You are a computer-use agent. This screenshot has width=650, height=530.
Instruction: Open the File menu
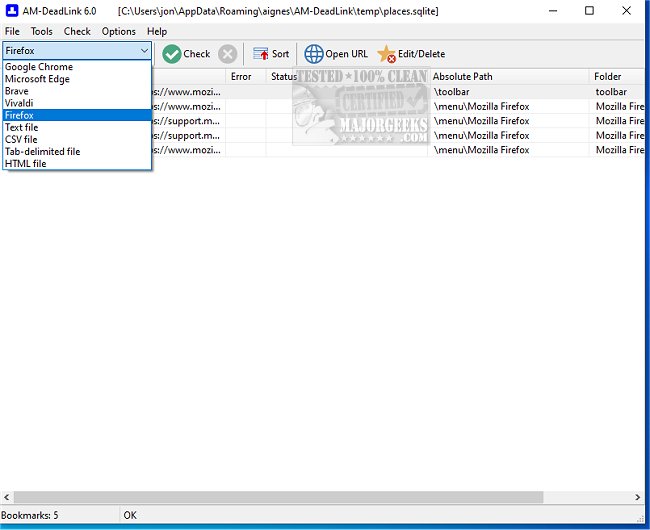[x=12, y=31]
